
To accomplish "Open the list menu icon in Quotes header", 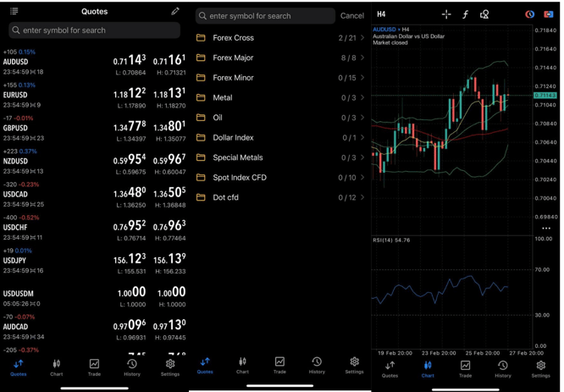I will pos(14,11).
